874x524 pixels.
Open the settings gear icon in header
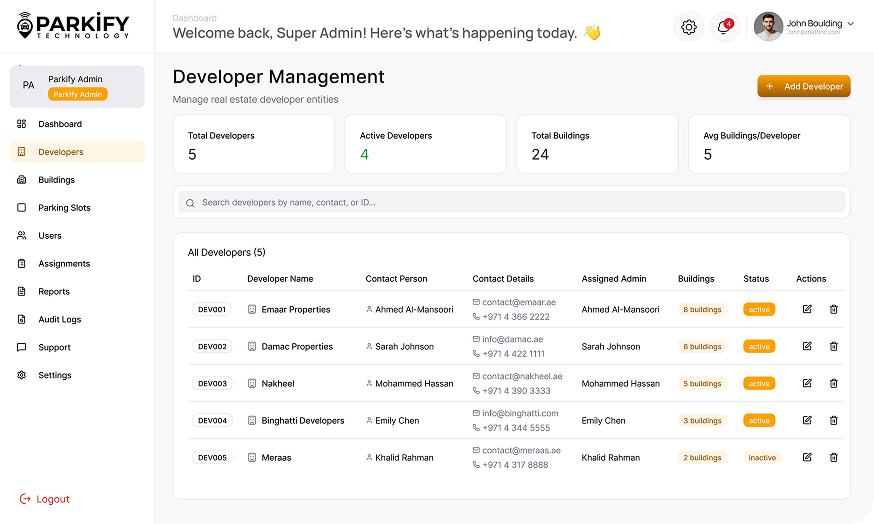tap(689, 27)
